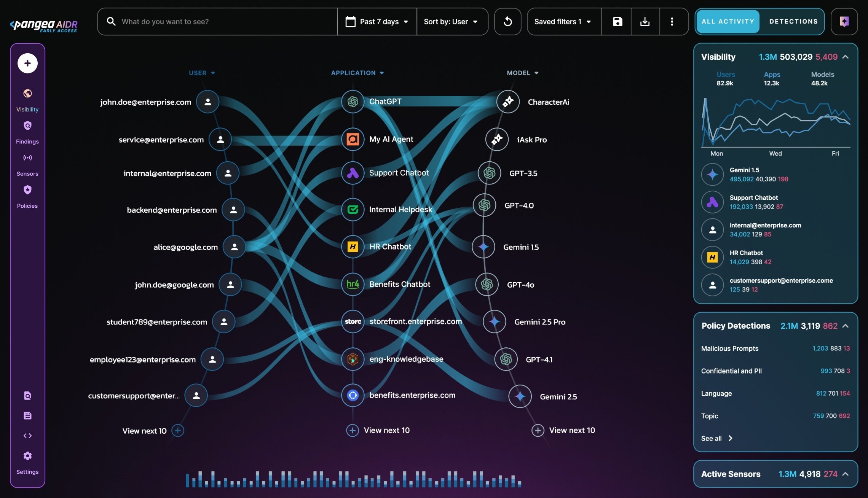Open the Visibility section in sidebar
Screen dimensions: 868x498
[27, 100]
